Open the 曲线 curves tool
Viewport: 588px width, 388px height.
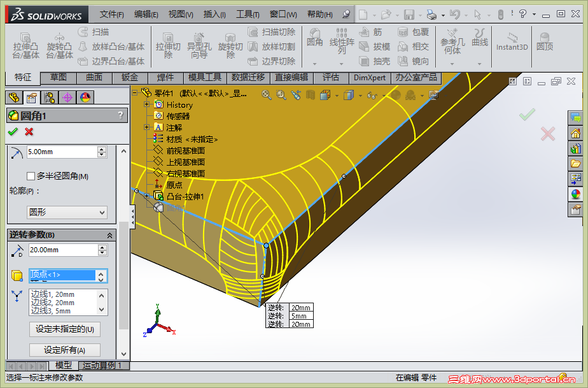[480, 38]
